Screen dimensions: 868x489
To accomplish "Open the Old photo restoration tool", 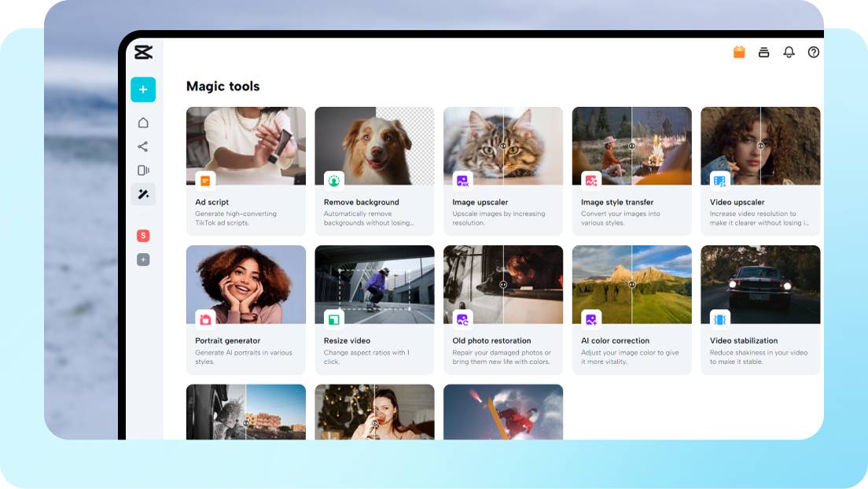I will [x=502, y=305].
